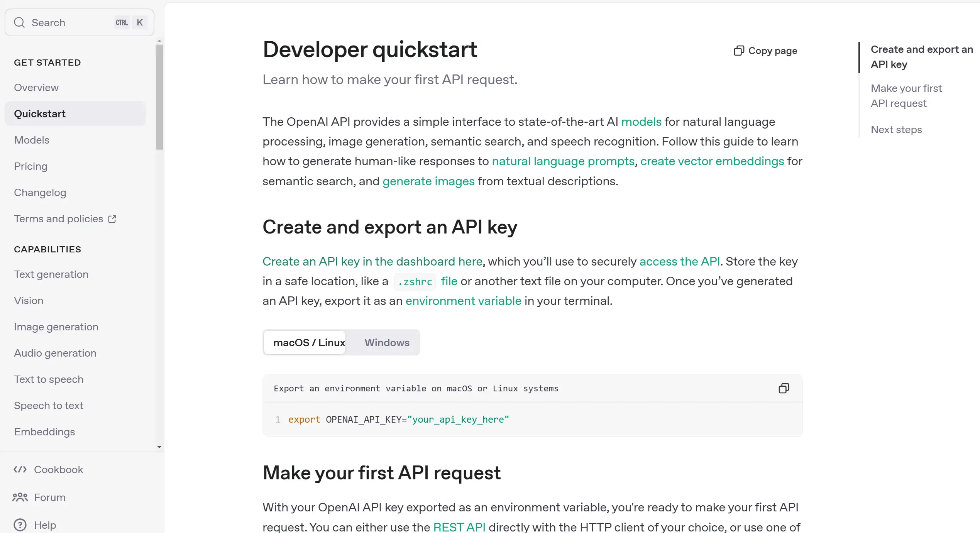980x533 pixels.
Task: Click the sidebar scroll up arrow
Action: [159, 41]
